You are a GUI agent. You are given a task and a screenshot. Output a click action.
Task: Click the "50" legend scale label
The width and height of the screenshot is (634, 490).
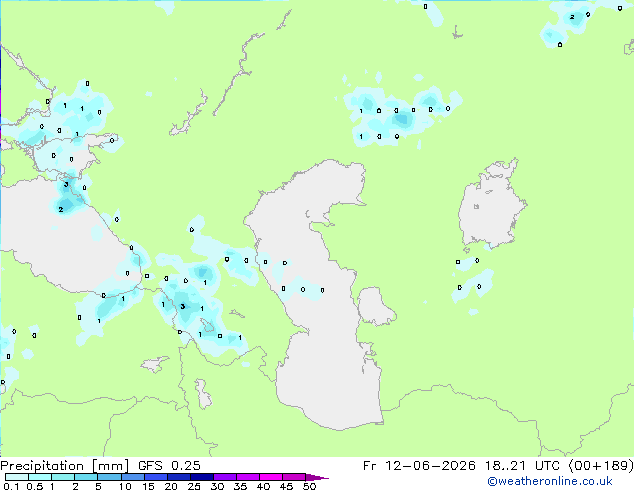coord(309,486)
